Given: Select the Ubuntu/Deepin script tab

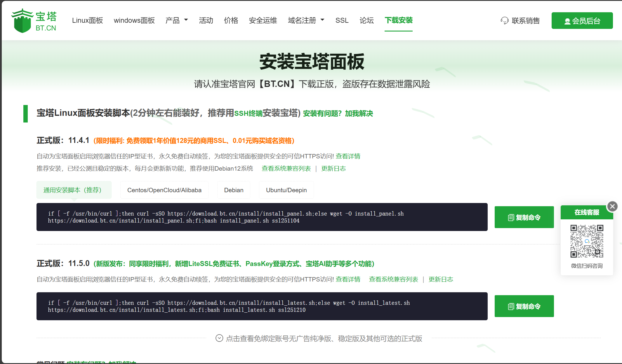Looking at the screenshot, I should click(x=286, y=190).
